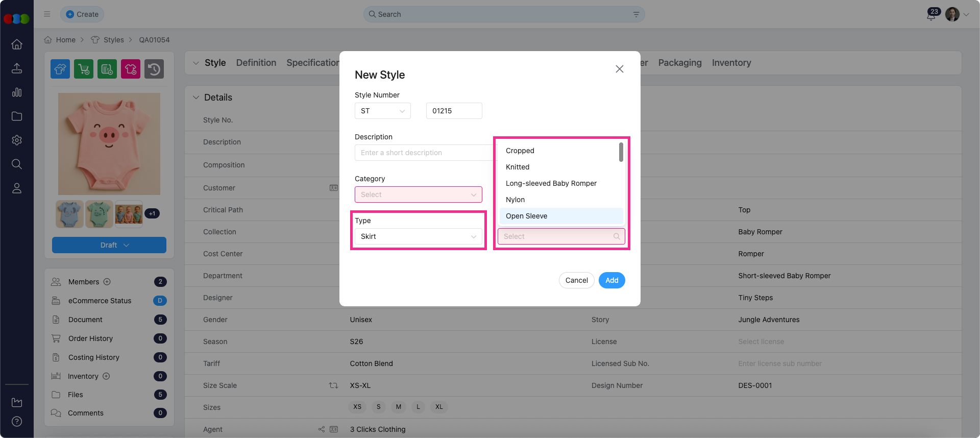Open the bar chart analytics sidebar icon

click(17, 92)
